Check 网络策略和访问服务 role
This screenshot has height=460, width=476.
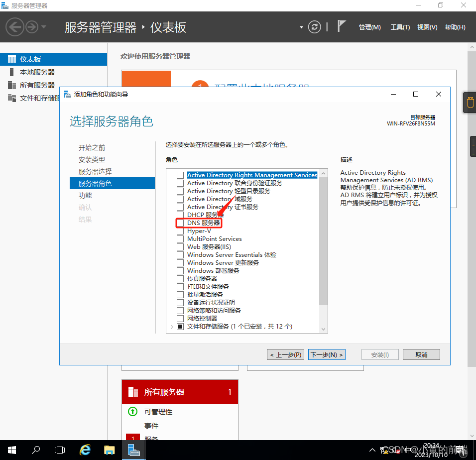(180, 311)
